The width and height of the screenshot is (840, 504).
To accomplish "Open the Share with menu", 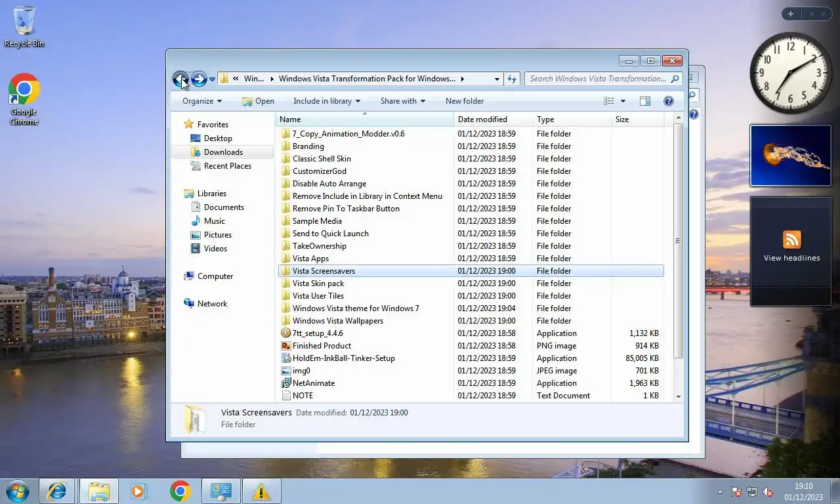I will coord(403,101).
